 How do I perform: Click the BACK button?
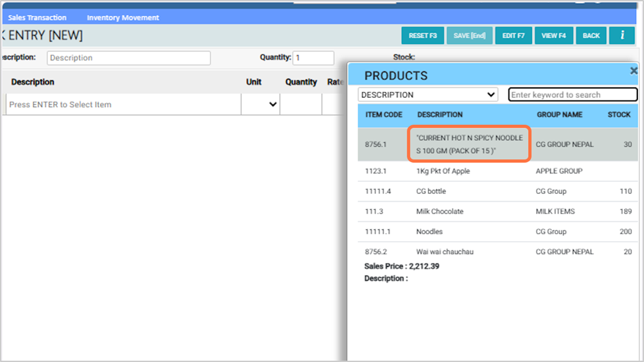pos(591,35)
